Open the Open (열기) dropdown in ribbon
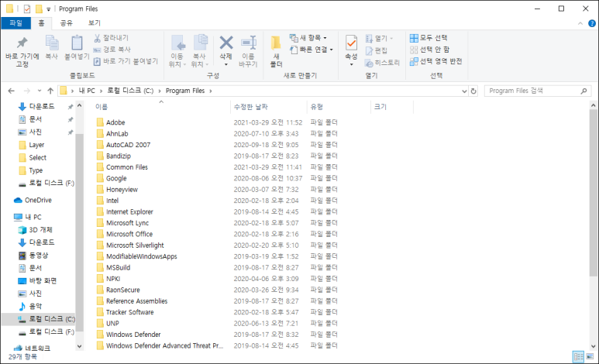 379,39
